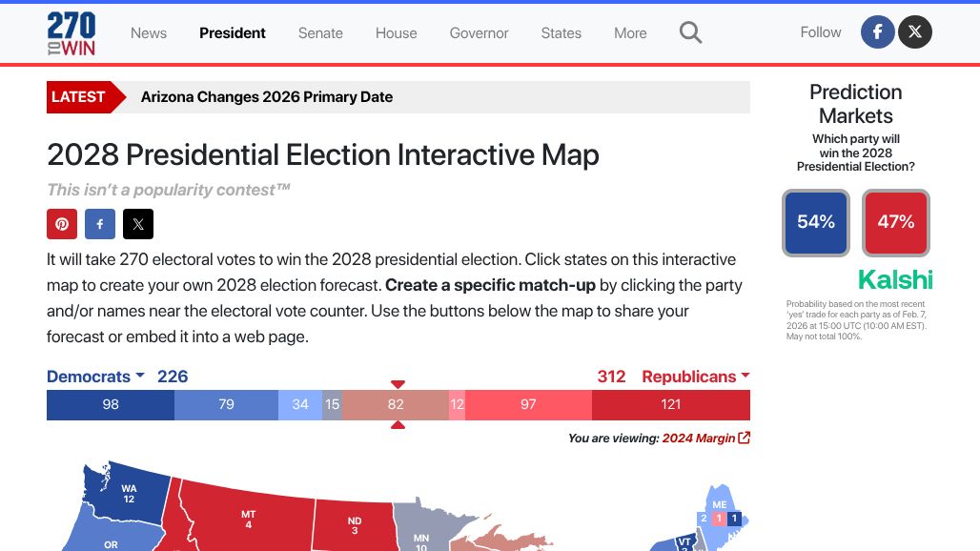The image size is (980, 551).
Task: Toggle Montana state on the map
Action: (x=248, y=519)
